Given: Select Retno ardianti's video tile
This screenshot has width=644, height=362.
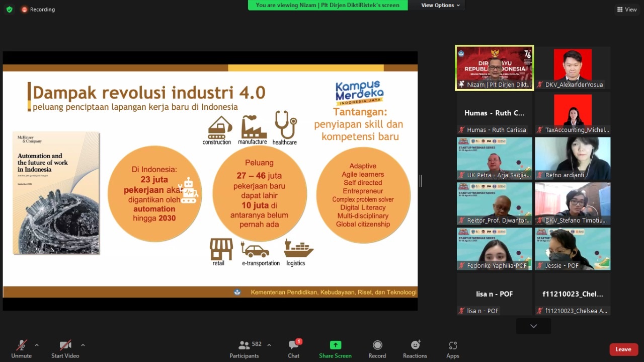Looking at the screenshot, I should tap(573, 158).
